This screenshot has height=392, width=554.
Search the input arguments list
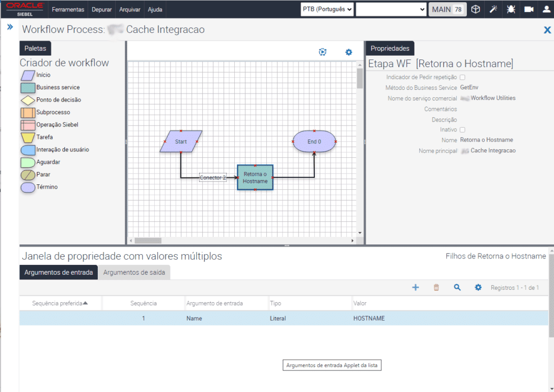click(x=457, y=288)
